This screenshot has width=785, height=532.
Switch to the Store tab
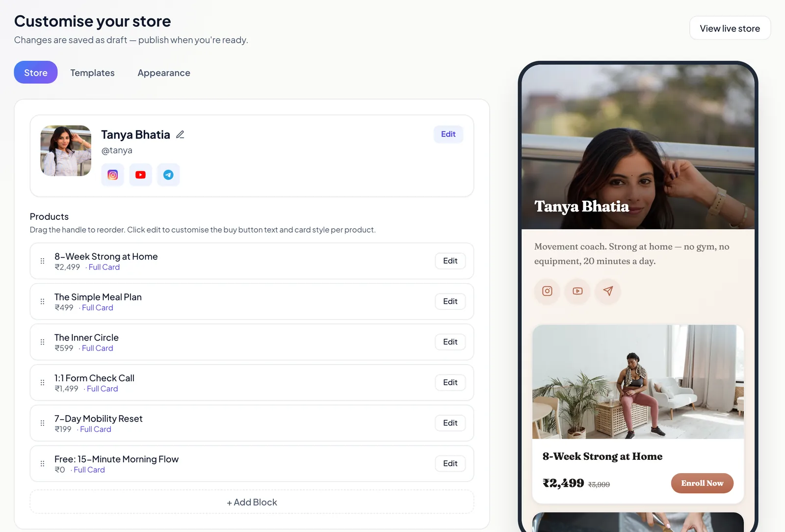pyautogui.click(x=36, y=73)
